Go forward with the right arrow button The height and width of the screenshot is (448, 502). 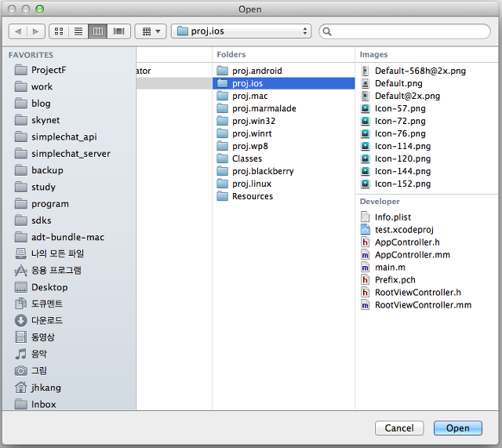pos(36,31)
